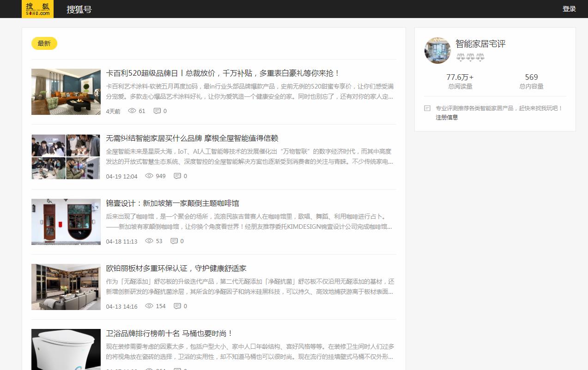The image size is (588, 370).
Task: Open the 登录 login link
Action: tap(569, 9)
